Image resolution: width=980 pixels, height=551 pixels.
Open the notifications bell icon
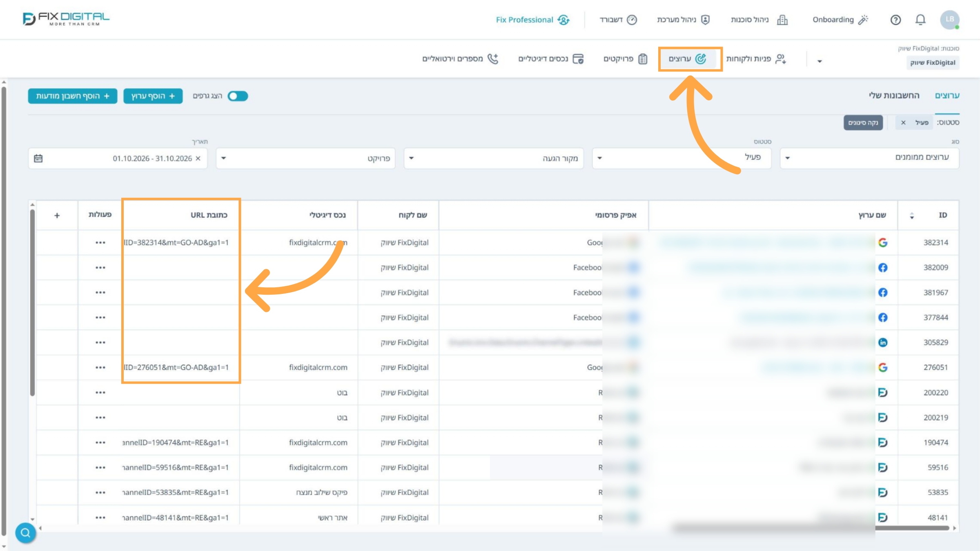point(920,20)
